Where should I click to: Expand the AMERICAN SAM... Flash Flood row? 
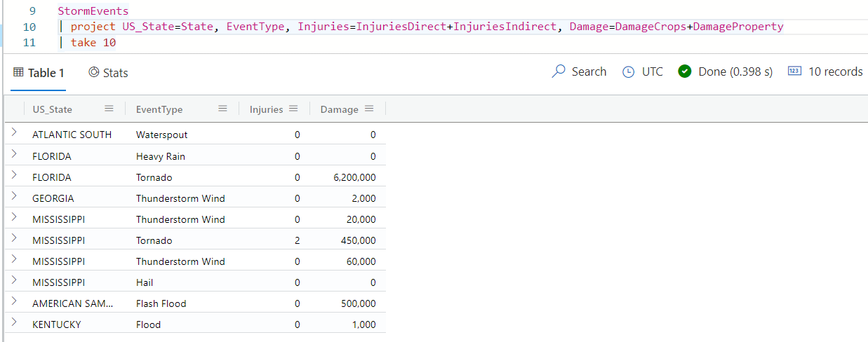(14, 302)
